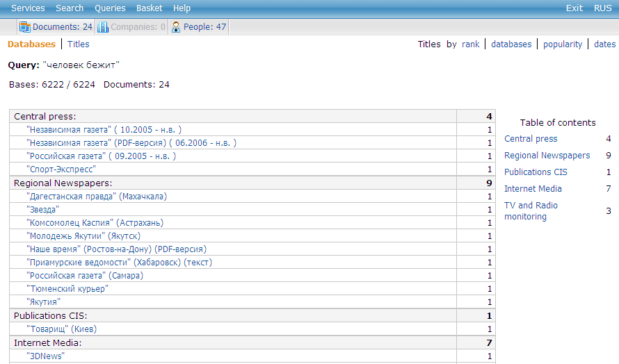Open the Services menu
619x364 pixels.
coord(28,8)
